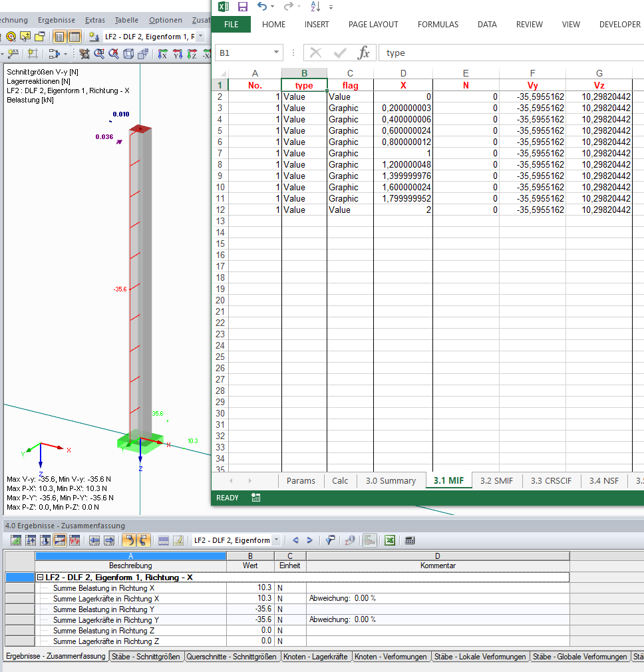
Task: Set view in Y direction
Action: click(x=178, y=54)
